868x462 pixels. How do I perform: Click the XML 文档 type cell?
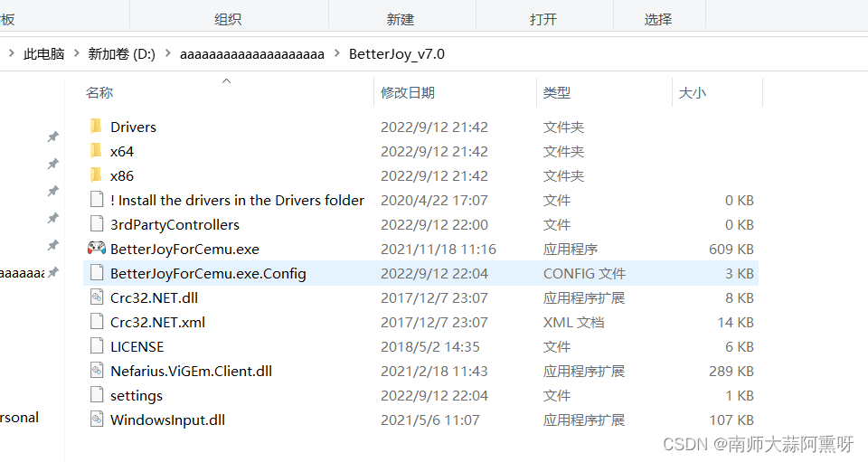[573, 322]
